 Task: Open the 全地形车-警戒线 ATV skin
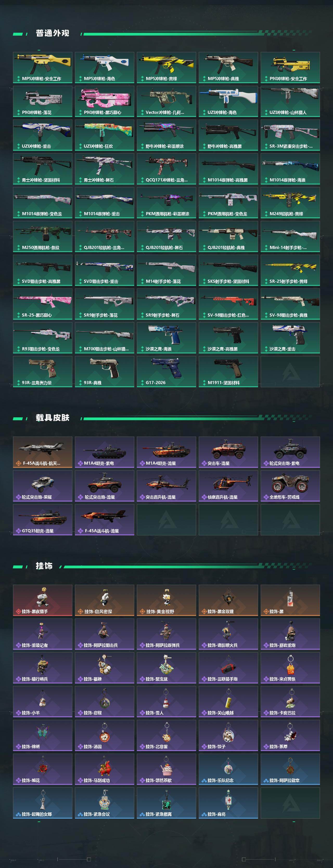point(290,486)
